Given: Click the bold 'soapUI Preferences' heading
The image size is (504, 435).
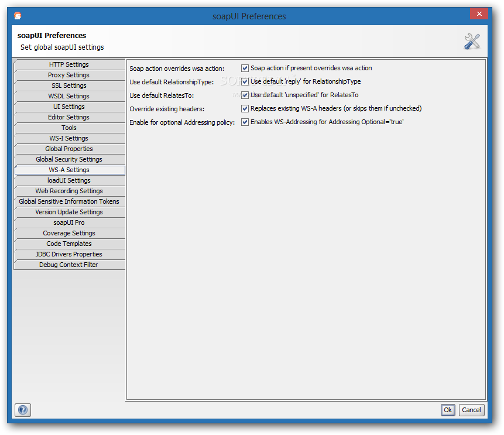Looking at the screenshot, I should tap(52, 35).
